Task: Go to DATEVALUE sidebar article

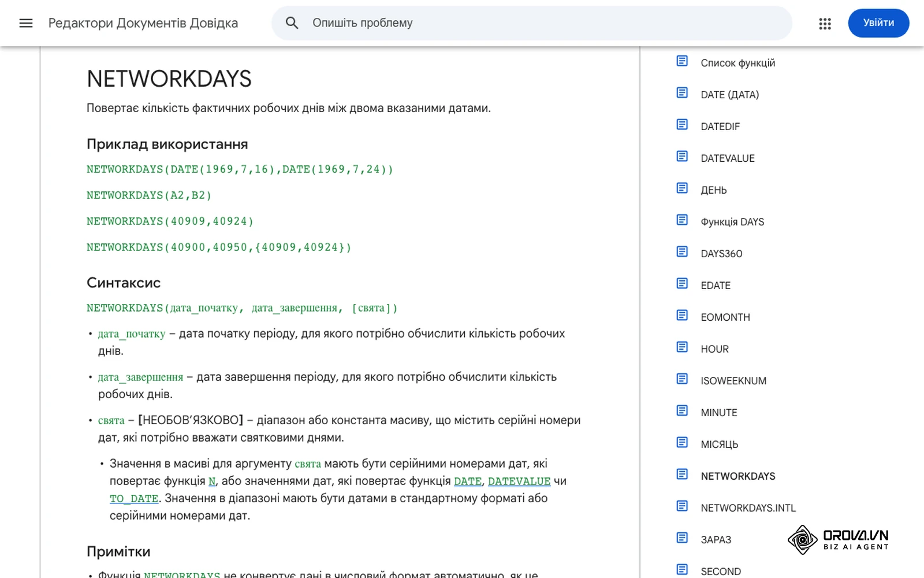Action: pyautogui.click(x=727, y=158)
